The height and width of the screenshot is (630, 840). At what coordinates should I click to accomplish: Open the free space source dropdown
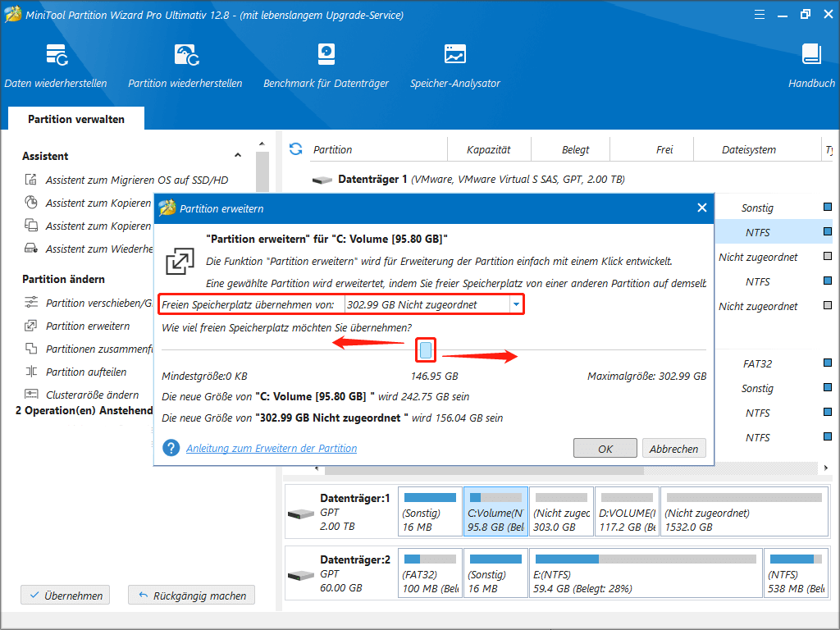[515, 304]
